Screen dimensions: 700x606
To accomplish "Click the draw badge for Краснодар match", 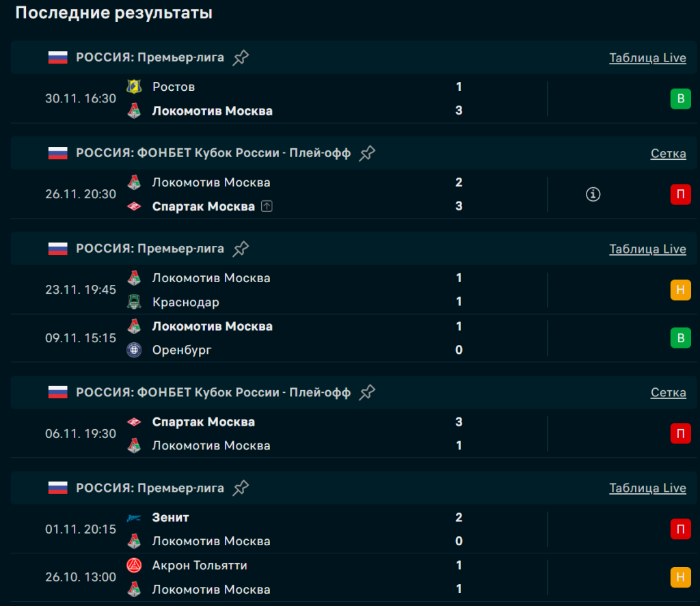I will point(680,290).
